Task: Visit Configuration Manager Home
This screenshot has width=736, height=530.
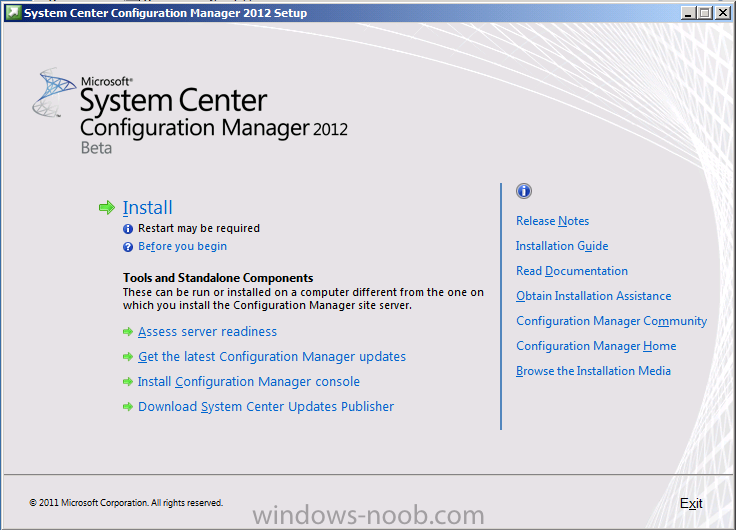Action: tap(596, 346)
